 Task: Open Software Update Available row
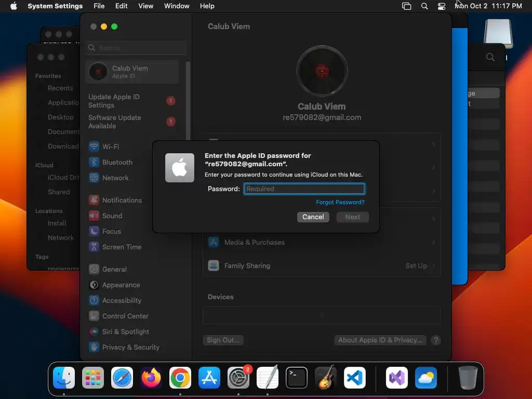132,122
